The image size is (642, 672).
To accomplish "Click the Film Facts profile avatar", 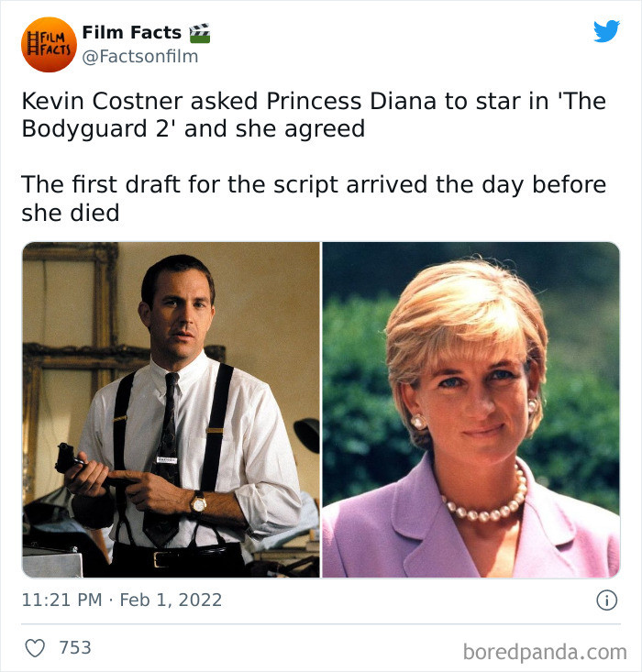I will click(48, 44).
